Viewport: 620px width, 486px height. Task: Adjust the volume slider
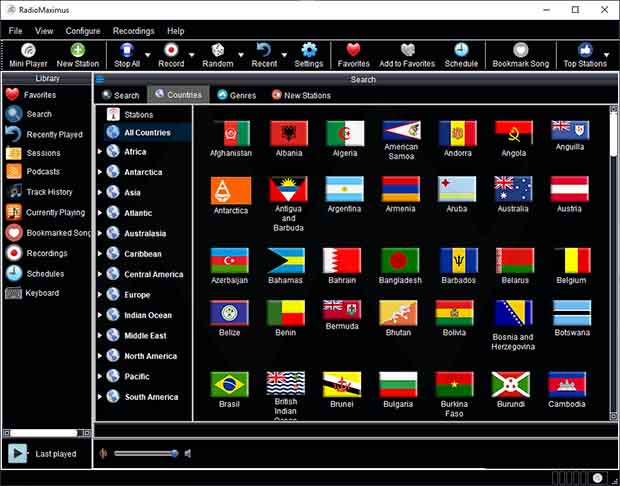pos(146,454)
